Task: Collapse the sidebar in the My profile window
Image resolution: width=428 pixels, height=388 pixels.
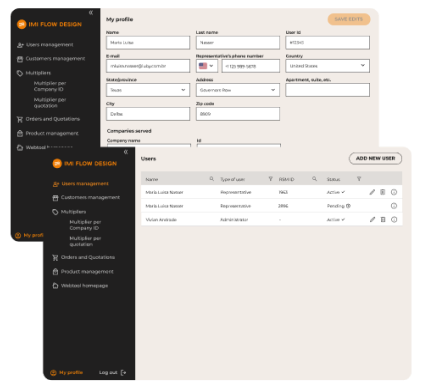Action: point(91,13)
